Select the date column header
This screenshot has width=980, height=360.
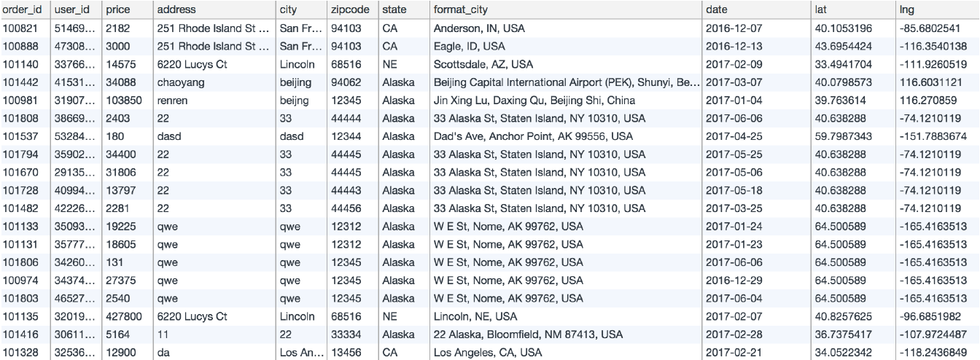click(755, 10)
